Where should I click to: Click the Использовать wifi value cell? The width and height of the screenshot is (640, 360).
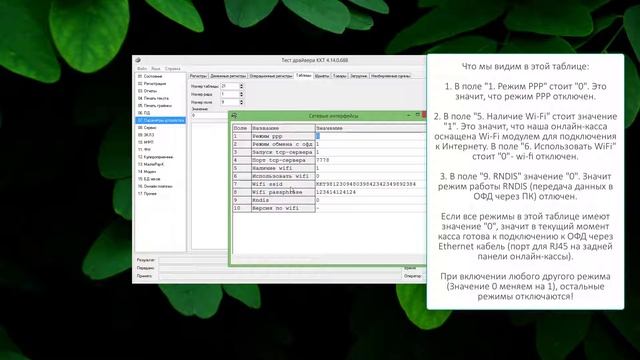point(371,176)
